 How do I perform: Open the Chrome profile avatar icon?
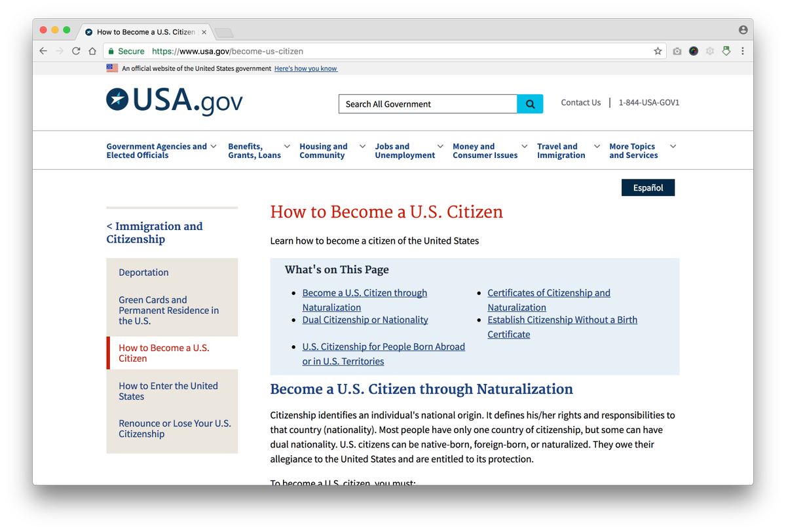coord(743,30)
